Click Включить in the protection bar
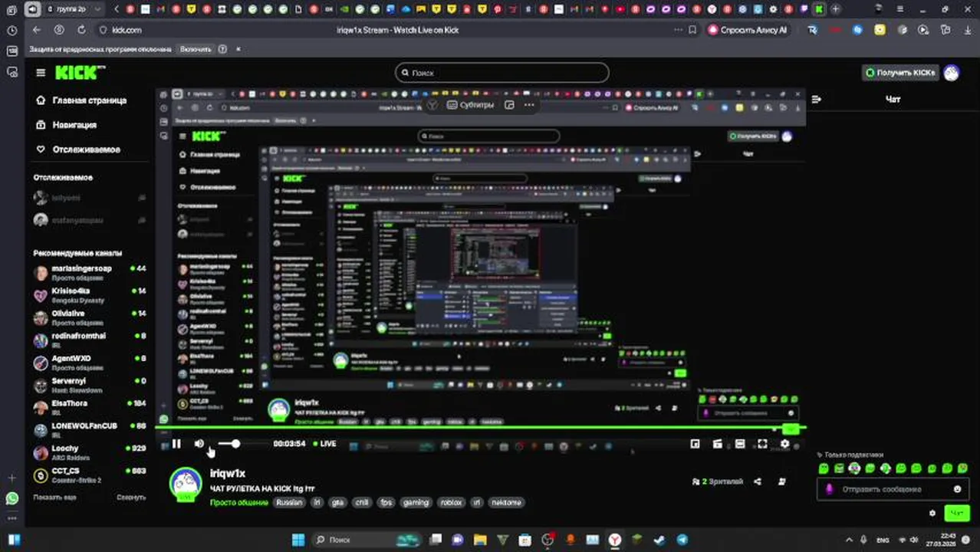Screen dimensions: 980x552 click(196, 49)
